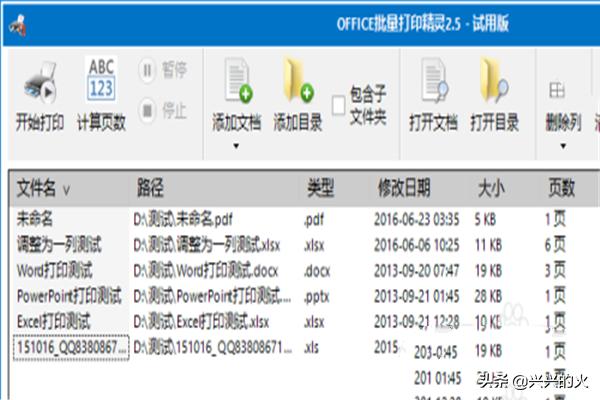Click the page count 3 页
Viewport: 600px width, 400px height.
coord(555,271)
